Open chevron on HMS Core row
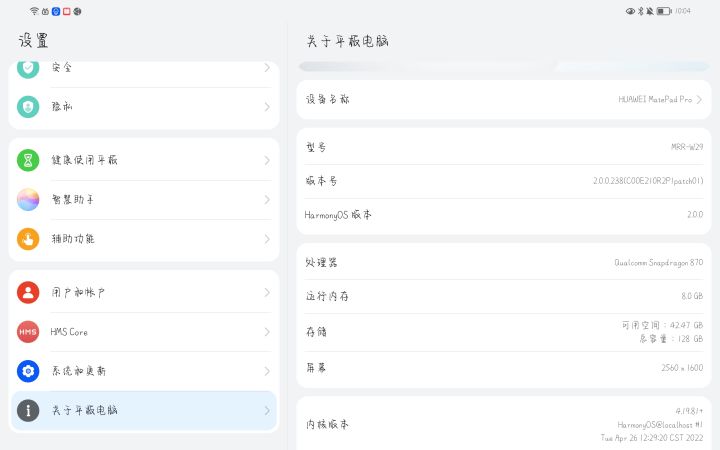Image resolution: width=720 pixels, height=450 pixels. pyautogui.click(x=267, y=332)
